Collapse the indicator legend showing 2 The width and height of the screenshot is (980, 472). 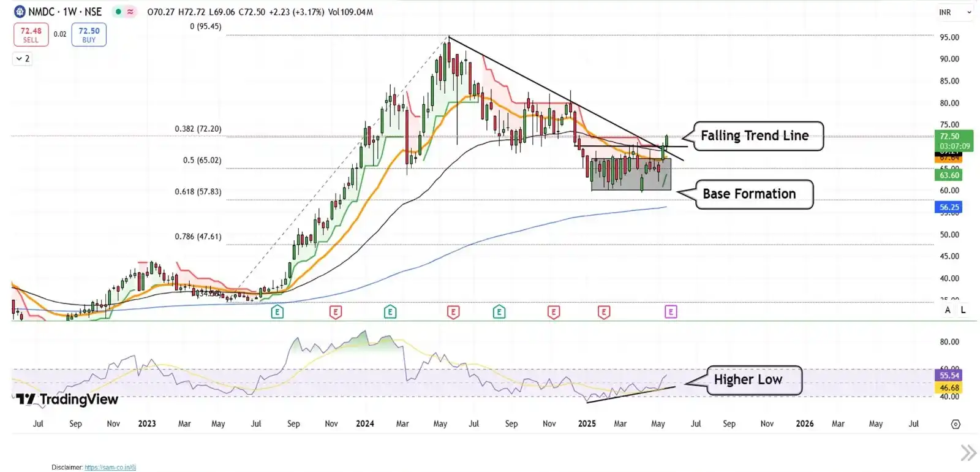click(x=23, y=59)
